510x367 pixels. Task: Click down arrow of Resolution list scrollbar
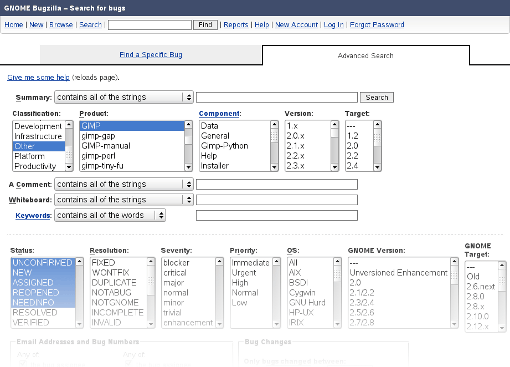(x=151, y=324)
